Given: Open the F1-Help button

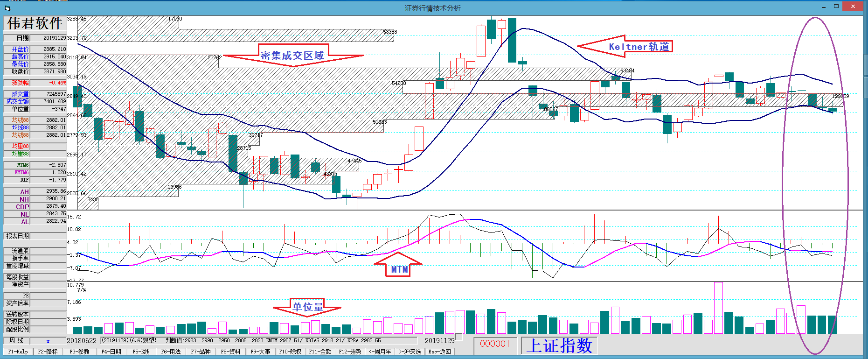Looking at the screenshot, I should tap(18, 352).
